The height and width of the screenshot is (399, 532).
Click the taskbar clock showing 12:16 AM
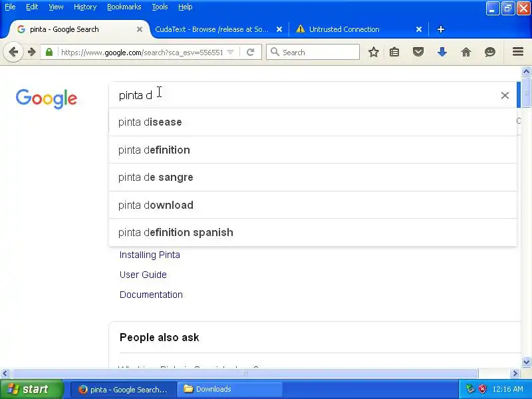click(507, 389)
